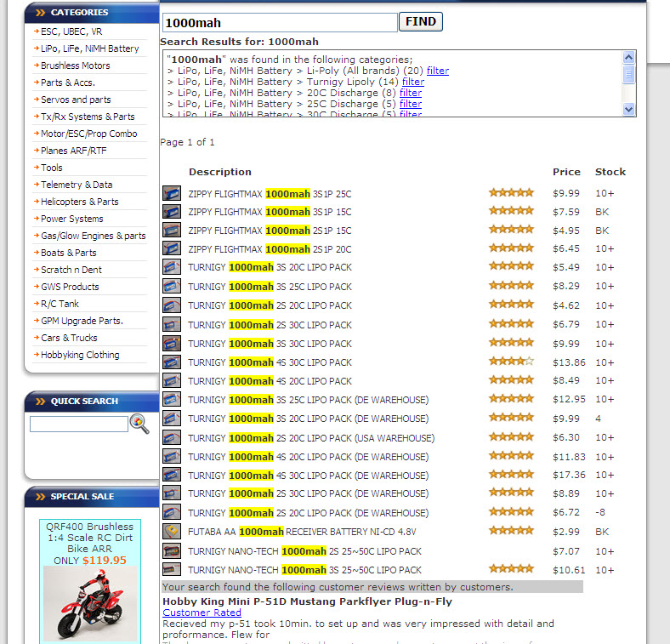Viewport: 670px width, 644px height.
Task: Open Motor/ESC/Prop Combo category
Action: pos(89,134)
